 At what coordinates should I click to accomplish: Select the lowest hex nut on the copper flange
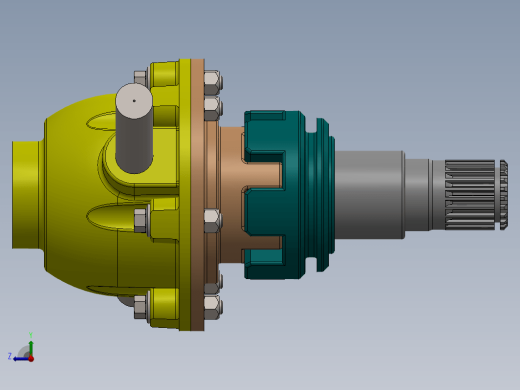pyautogui.click(x=212, y=307)
